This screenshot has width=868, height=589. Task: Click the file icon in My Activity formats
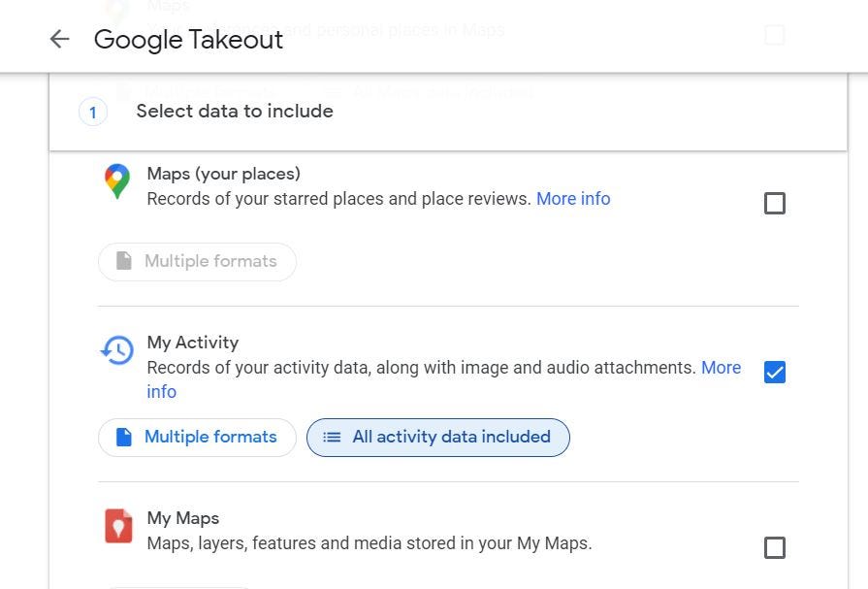tap(124, 437)
